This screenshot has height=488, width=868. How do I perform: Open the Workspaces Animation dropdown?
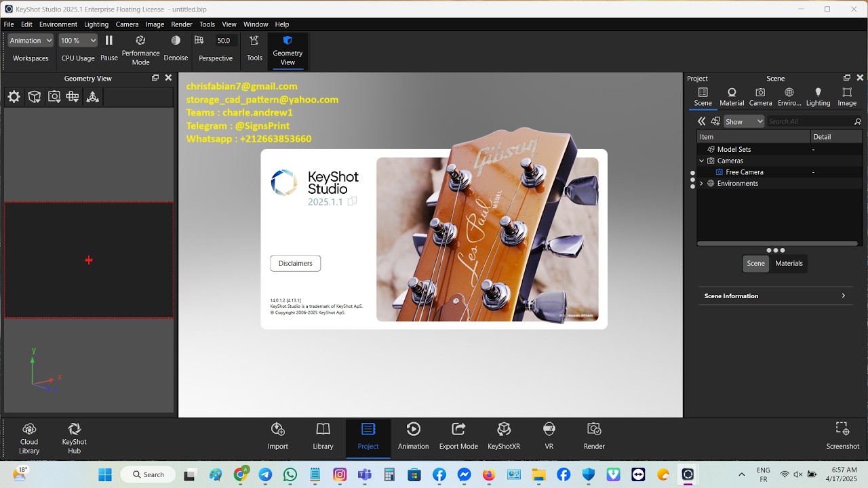(31, 41)
